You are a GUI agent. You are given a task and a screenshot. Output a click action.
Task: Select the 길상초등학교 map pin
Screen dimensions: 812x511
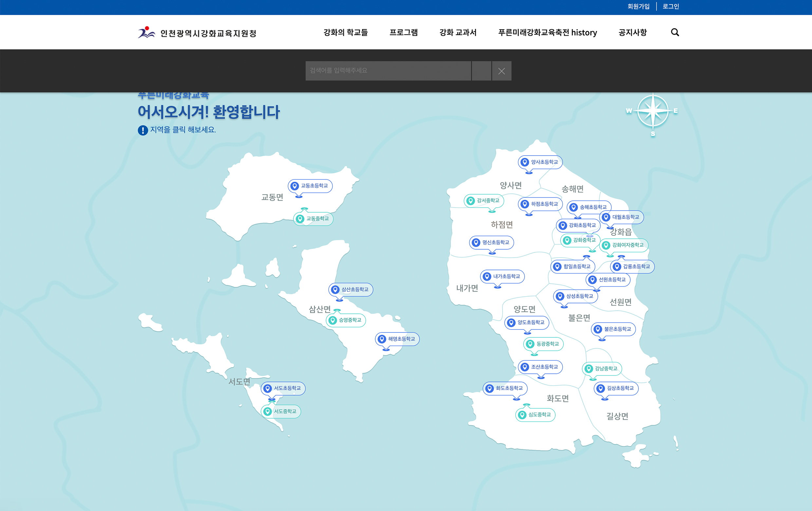(616, 388)
